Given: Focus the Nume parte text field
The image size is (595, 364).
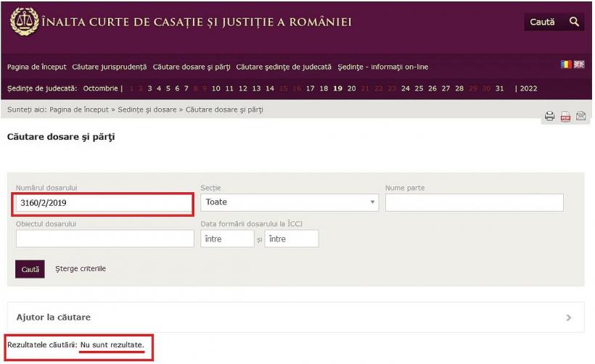Looking at the screenshot, I should point(474,202).
